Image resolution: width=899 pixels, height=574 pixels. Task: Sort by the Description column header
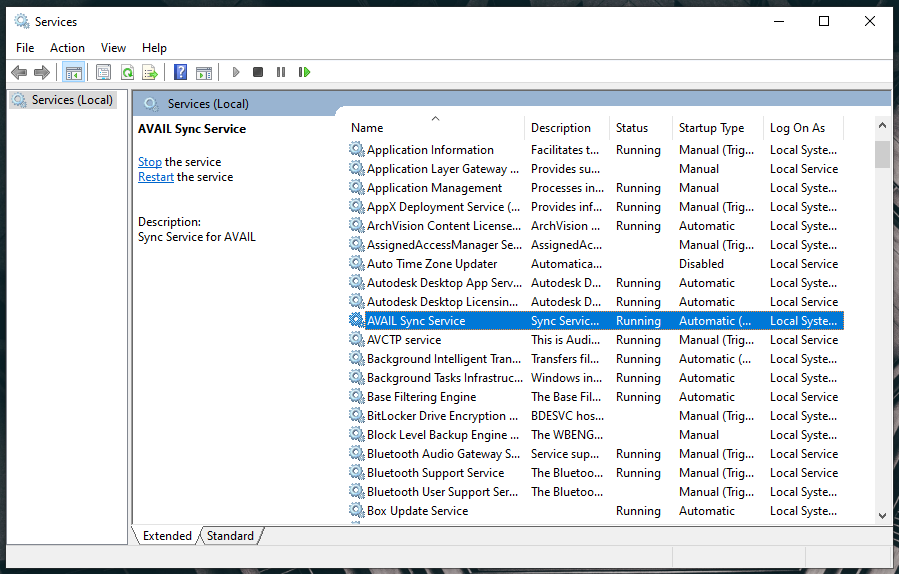pos(566,128)
